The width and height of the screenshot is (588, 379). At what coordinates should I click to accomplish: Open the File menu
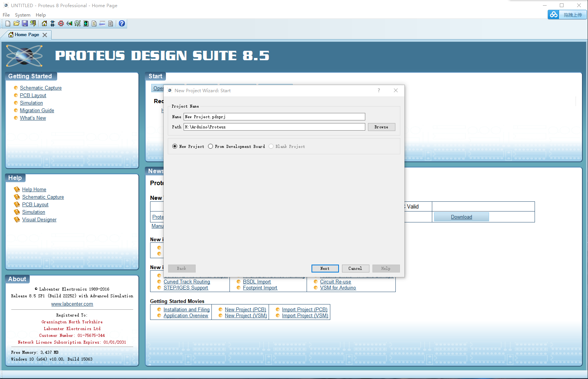[6, 15]
